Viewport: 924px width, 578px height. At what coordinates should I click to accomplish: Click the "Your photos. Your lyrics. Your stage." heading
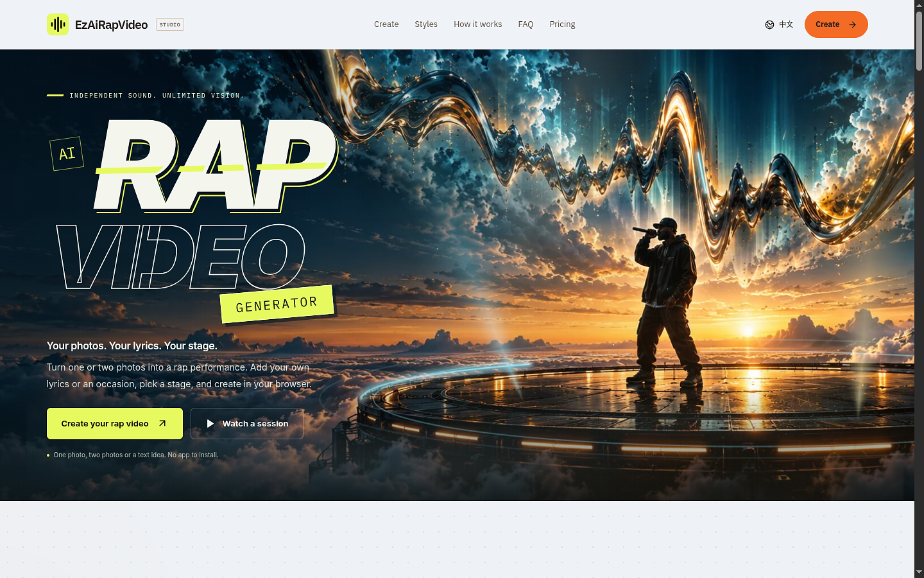click(132, 346)
